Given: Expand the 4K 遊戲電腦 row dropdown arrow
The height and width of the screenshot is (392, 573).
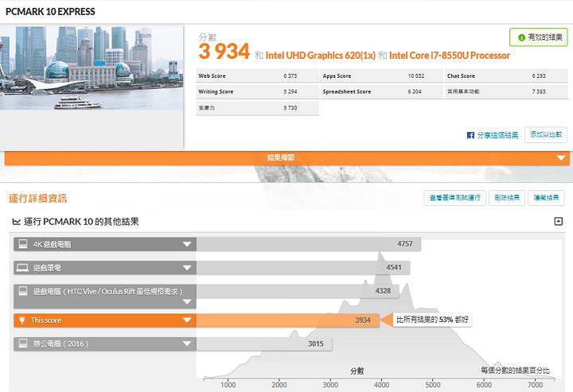Looking at the screenshot, I should coord(187,244).
